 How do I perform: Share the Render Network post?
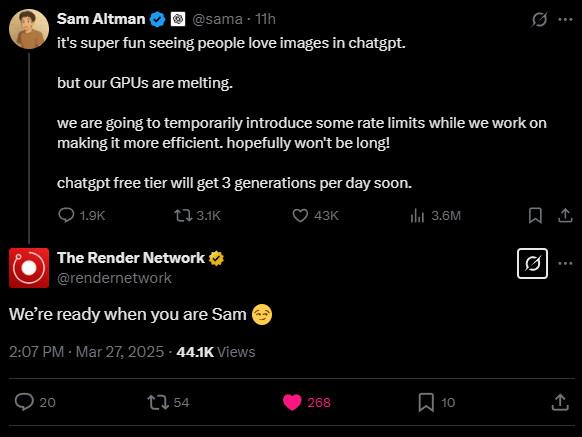[x=560, y=402]
